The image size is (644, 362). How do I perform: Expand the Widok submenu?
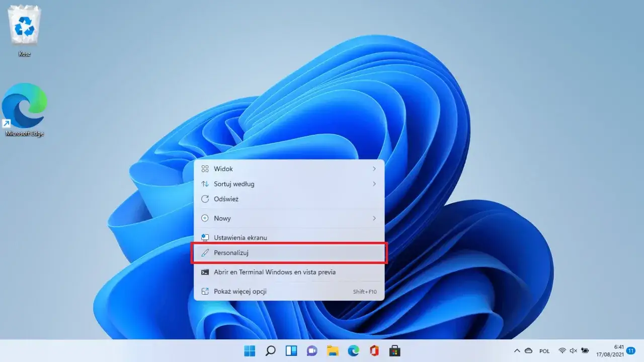tap(289, 169)
